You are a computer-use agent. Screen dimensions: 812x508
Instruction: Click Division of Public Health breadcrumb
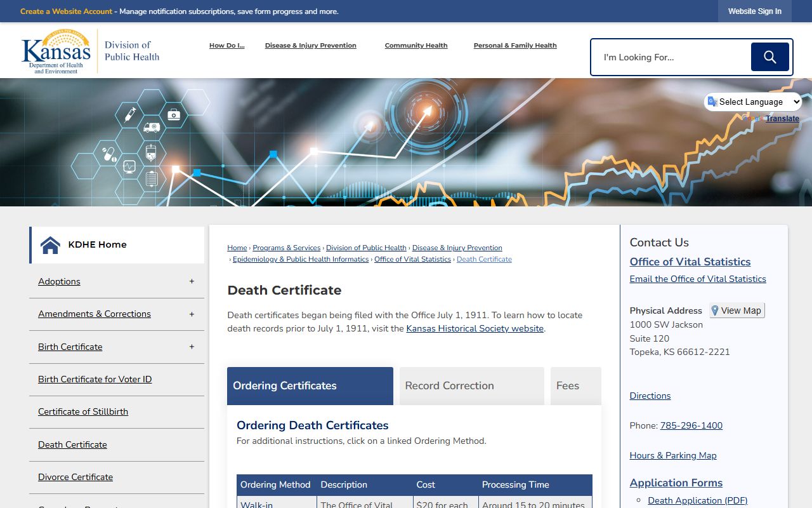366,248
